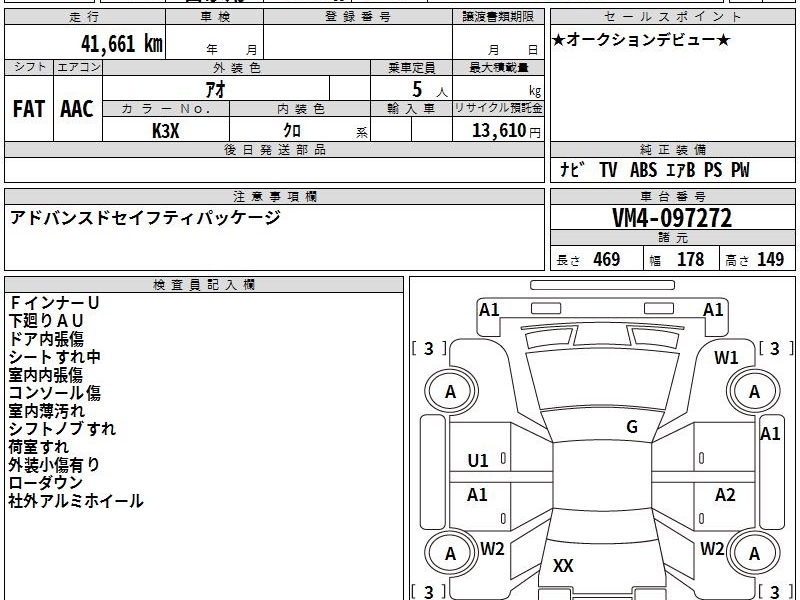Click inspector note ＦインナーＵ
This screenshot has width=800, height=600.
tap(54, 303)
